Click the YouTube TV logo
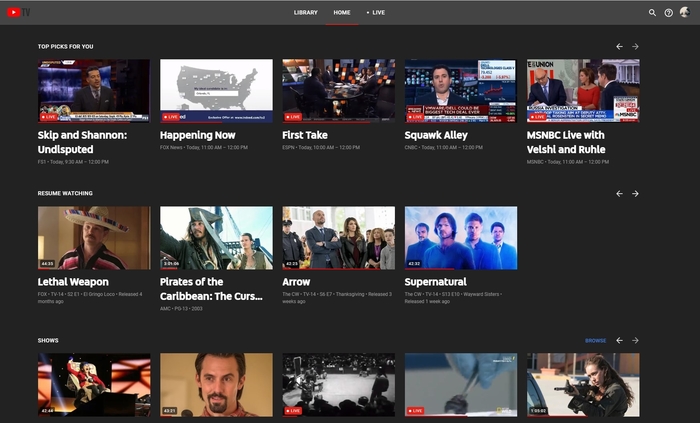This screenshot has height=423, width=700. point(18,12)
